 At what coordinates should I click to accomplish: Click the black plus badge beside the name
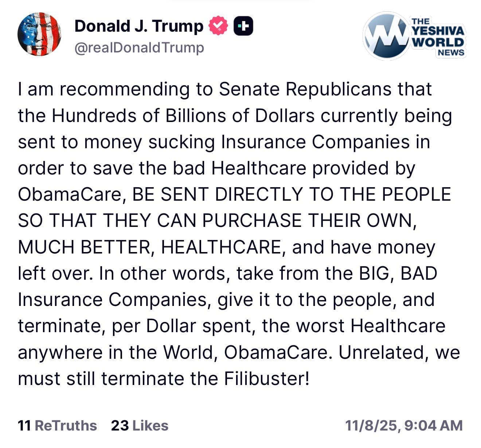tap(243, 26)
